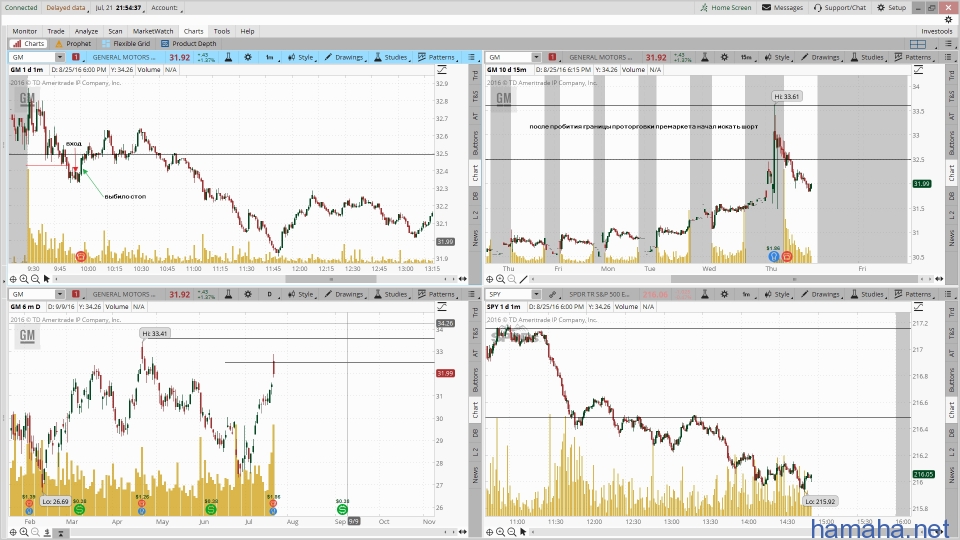Switch to the Scan tab
Screen dimensions: 960x540
115,31
